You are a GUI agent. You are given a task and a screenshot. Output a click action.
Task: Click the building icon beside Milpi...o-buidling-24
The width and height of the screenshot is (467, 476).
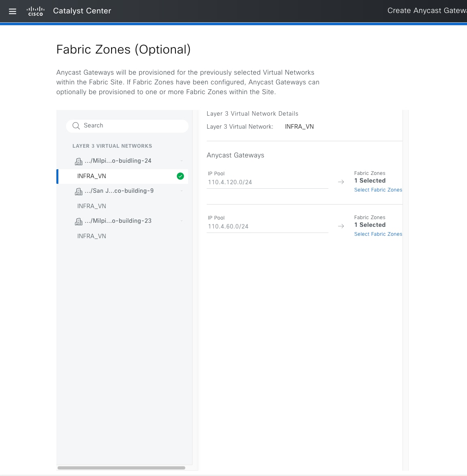pyautogui.click(x=78, y=161)
